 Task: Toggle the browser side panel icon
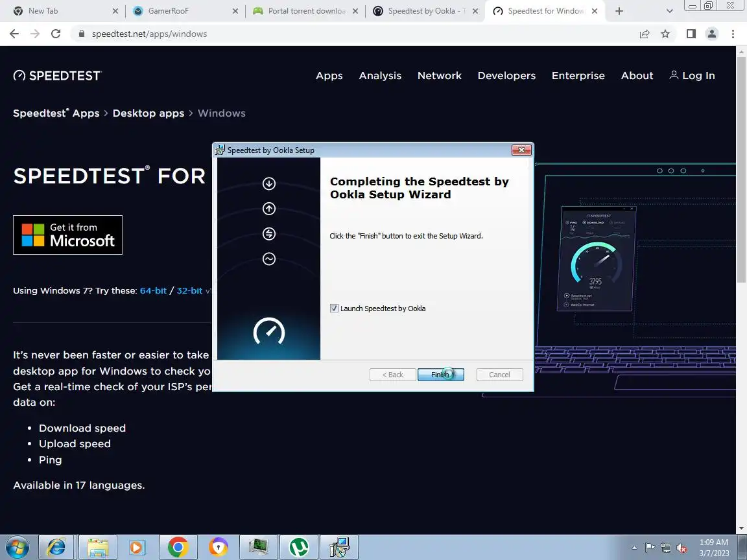click(691, 34)
